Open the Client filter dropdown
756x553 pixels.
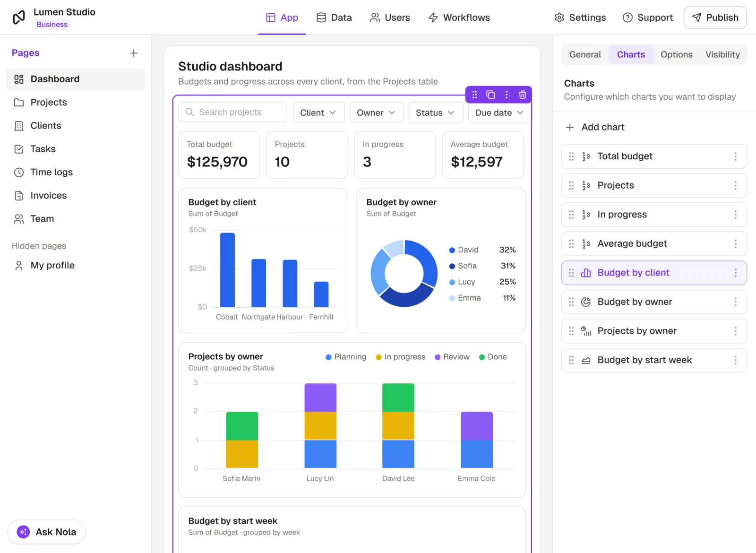coord(318,112)
